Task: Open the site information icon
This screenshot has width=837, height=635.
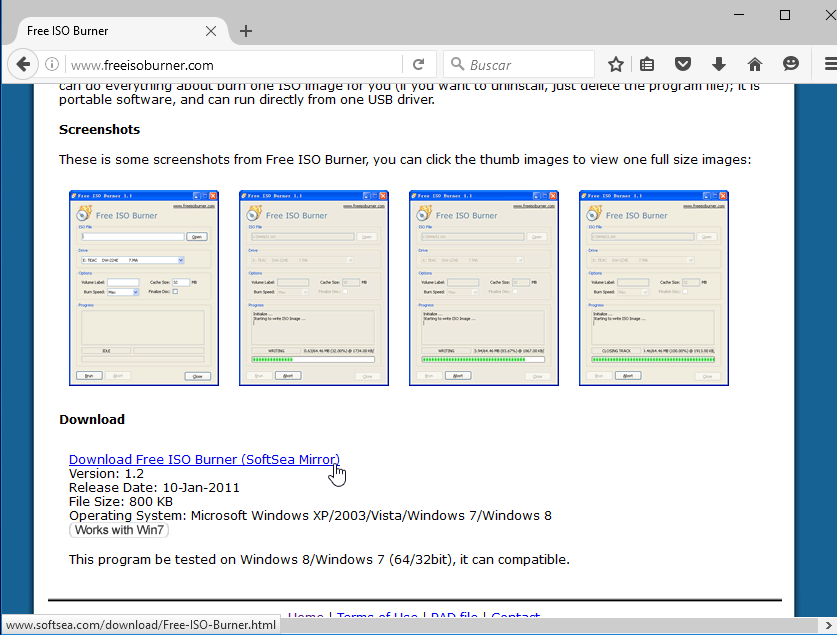Action: click(x=52, y=65)
